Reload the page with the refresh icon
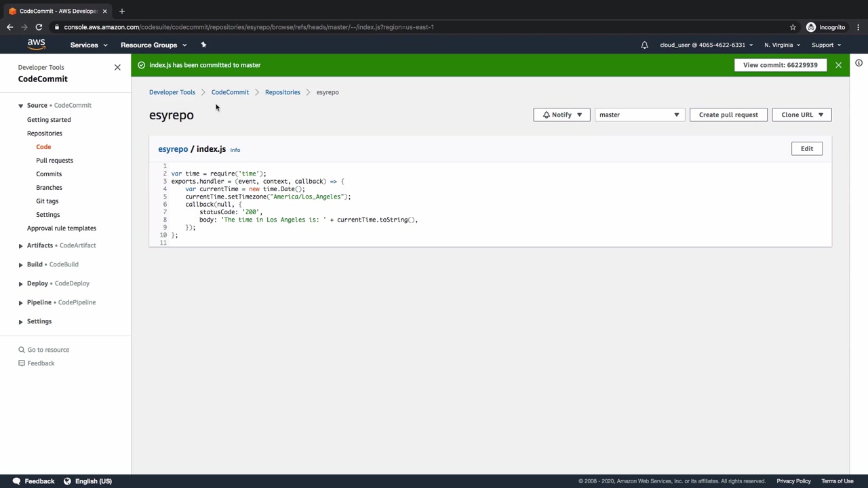868x488 pixels. pos(39,27)
